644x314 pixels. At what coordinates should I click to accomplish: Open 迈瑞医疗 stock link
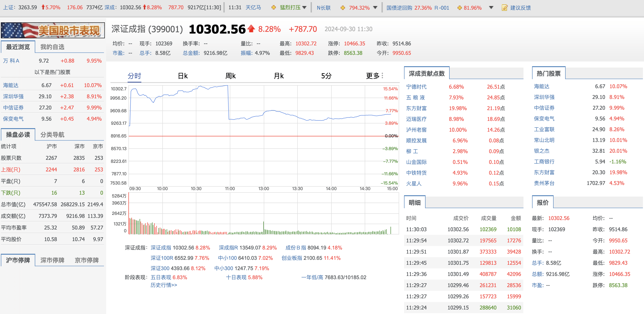point(416,119)
